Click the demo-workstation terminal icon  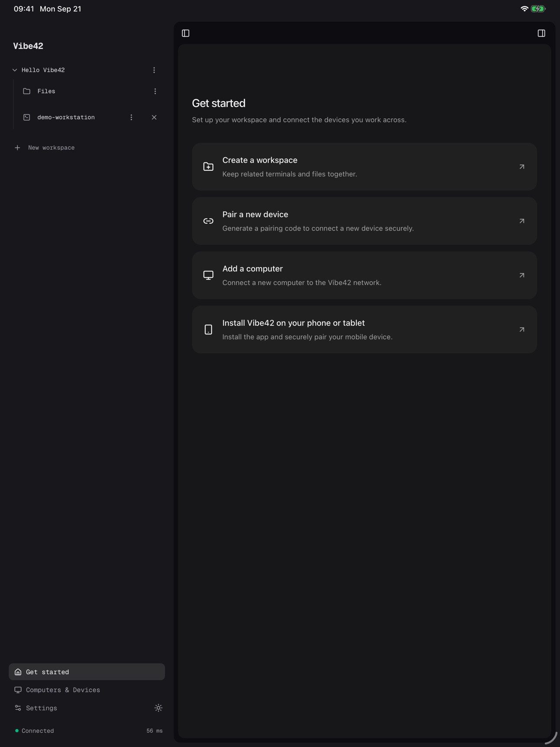pyautogui.click(x=26, y=117)
